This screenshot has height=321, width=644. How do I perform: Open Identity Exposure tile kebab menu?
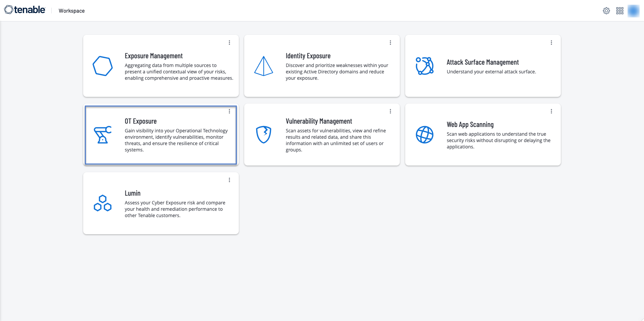(390, 43)
